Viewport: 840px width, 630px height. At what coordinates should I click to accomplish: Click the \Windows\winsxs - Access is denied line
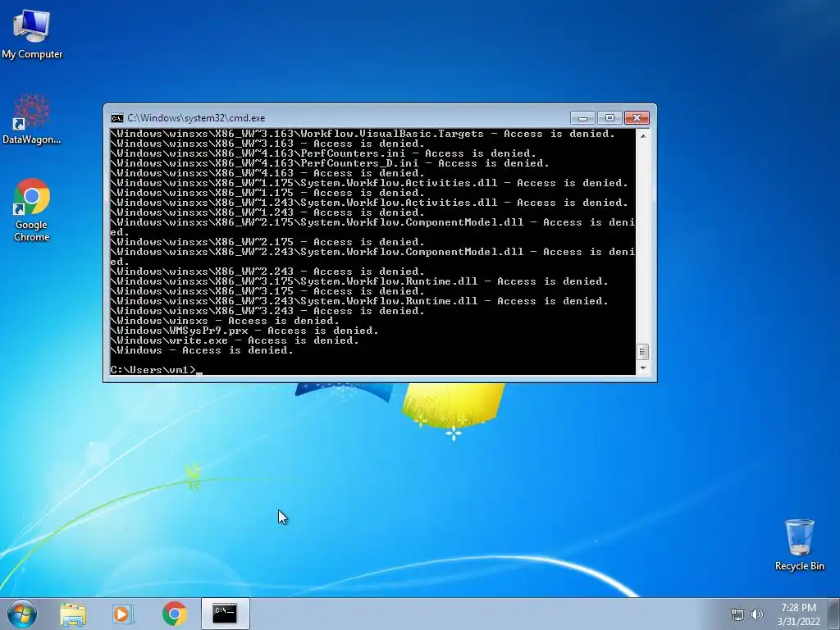(225, 321)
